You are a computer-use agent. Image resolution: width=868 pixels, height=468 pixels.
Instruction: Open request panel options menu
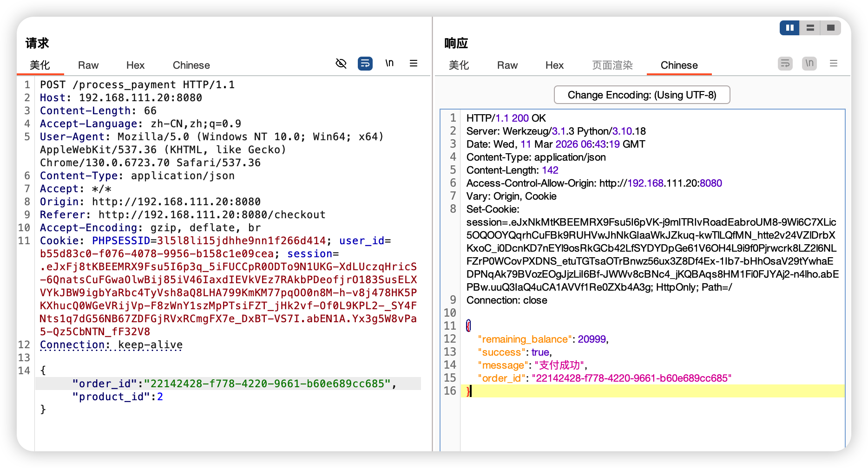414,63
